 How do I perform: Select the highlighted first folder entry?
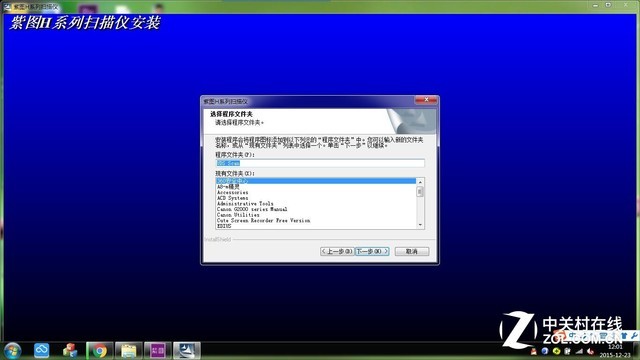point(316,181)
